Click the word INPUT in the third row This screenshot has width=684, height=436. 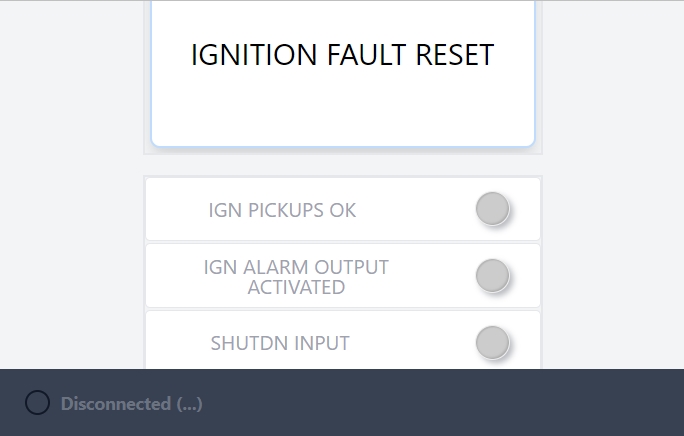320,343
